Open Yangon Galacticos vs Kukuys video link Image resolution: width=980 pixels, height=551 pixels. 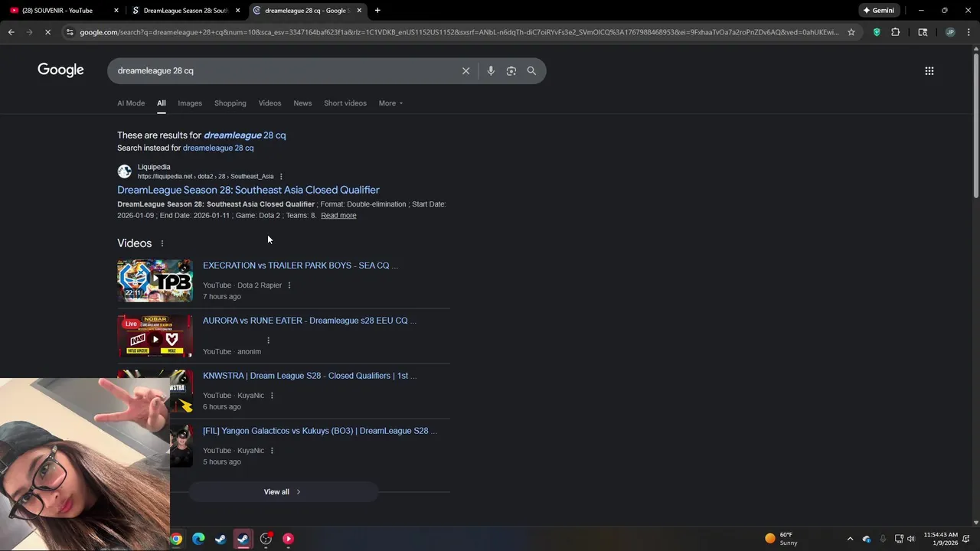(x=320, y=431)
